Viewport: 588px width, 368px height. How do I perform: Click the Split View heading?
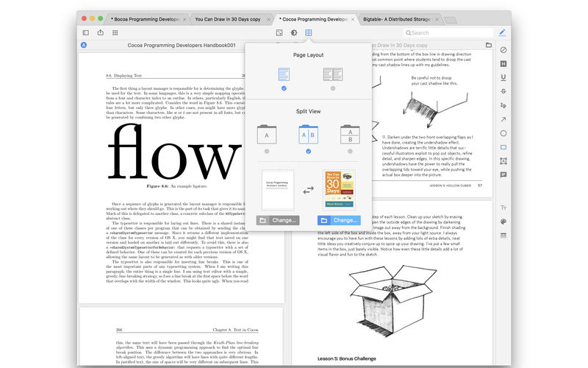coord(308,111)
